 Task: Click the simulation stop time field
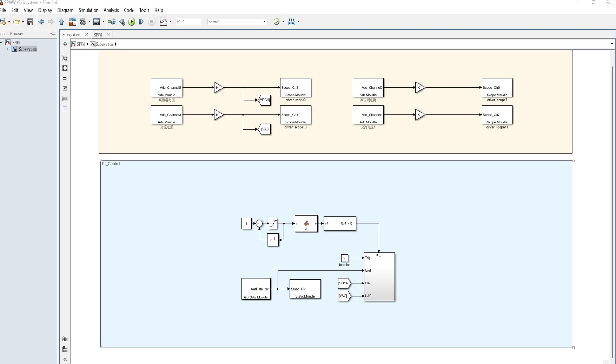pos(188,22)
